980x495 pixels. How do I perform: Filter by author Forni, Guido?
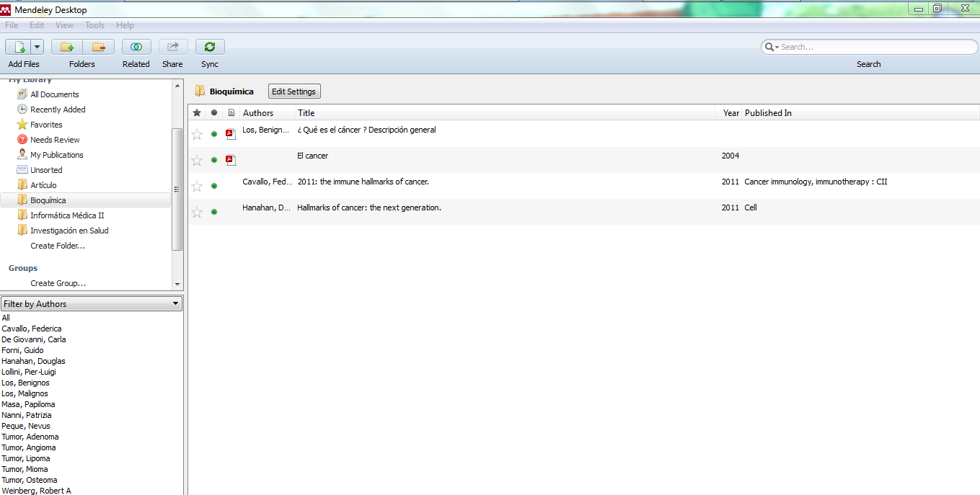point(22,350)
